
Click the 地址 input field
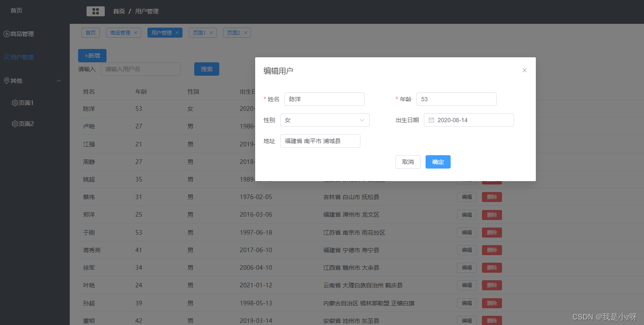point(320,141)
